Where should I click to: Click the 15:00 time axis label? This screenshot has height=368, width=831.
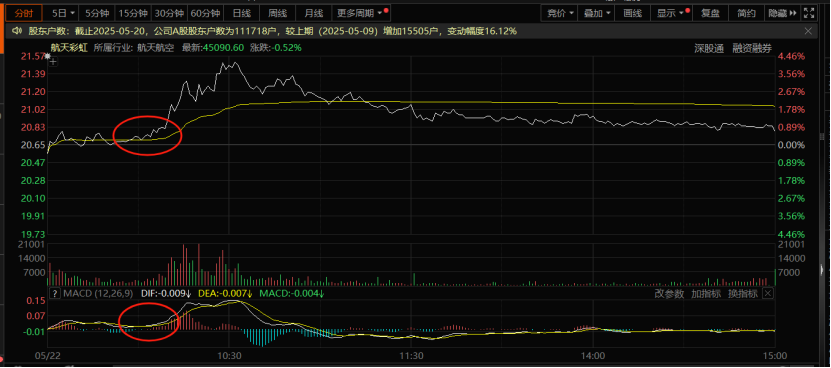[x=774, y=355]
